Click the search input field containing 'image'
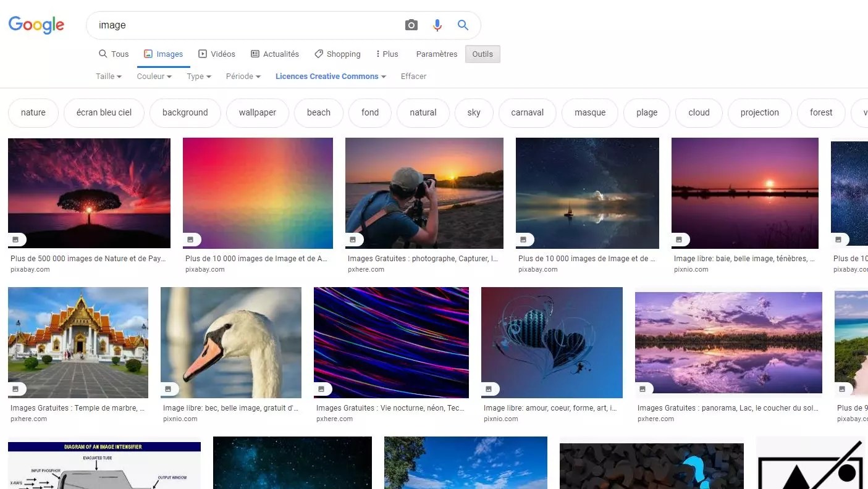 (247, 25)
